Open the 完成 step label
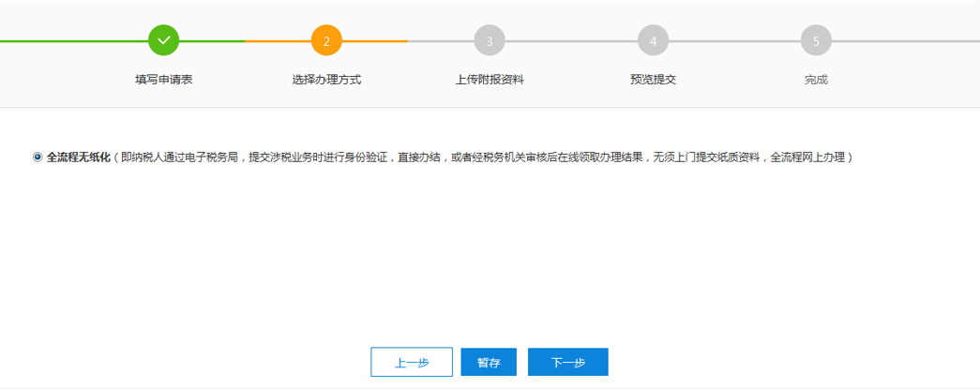Image resolution: width=980 pixels, height=389 pixels. (816, 80)
